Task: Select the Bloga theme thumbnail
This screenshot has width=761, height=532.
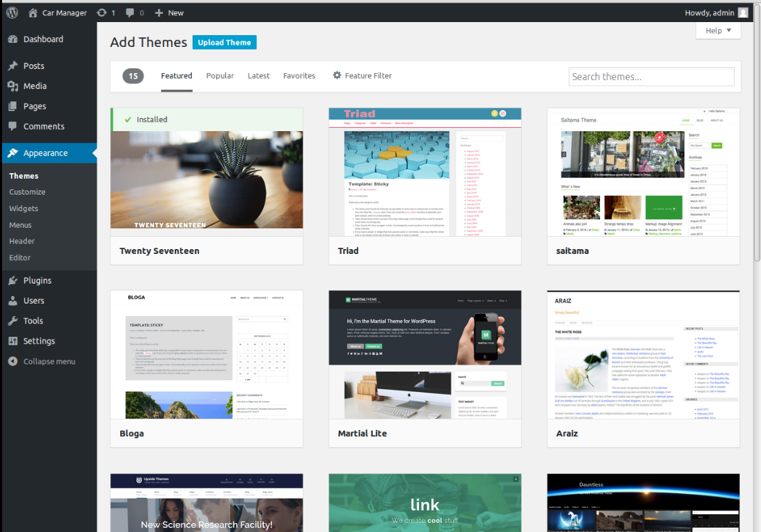Action: [x=206, y=355]
